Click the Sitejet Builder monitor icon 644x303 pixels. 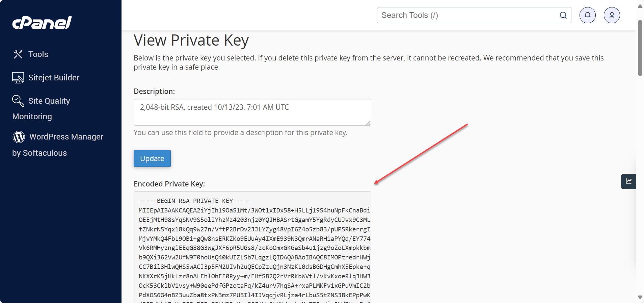[x=18, y=77]
